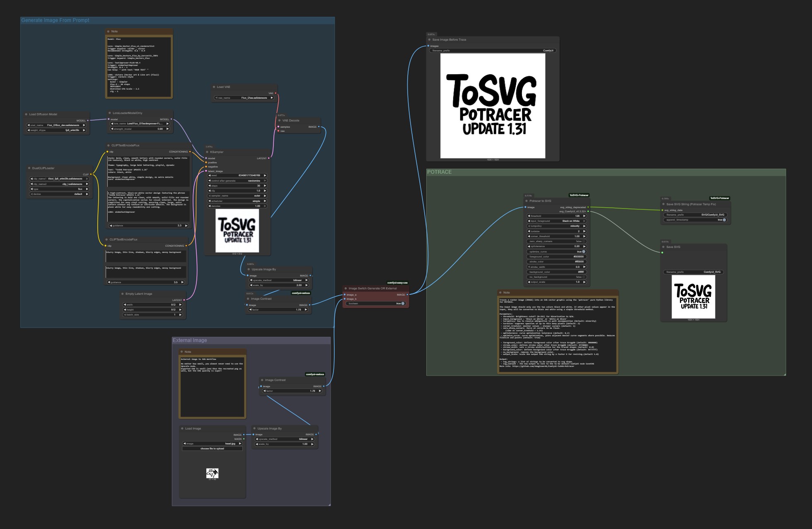The width and height of the screenshot is (812, 529).
Task: Select the POTRACE group title
Action: 440,172
